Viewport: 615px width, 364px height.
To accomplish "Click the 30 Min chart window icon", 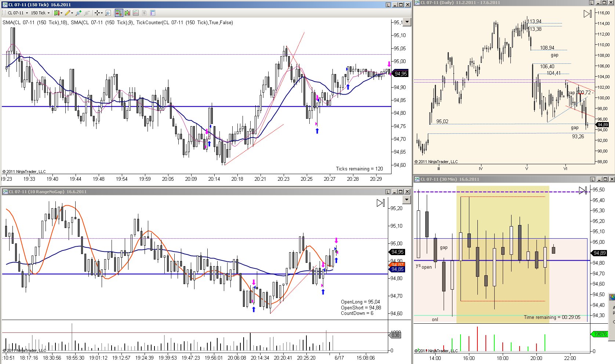I will coord(417,179).
